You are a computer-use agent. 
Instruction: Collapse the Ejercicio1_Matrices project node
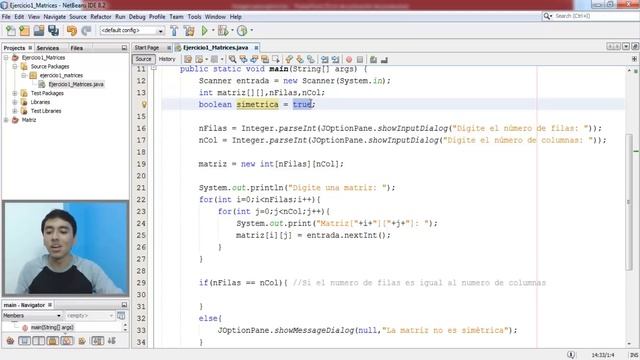pyautogui.click(x=6, y=58)
